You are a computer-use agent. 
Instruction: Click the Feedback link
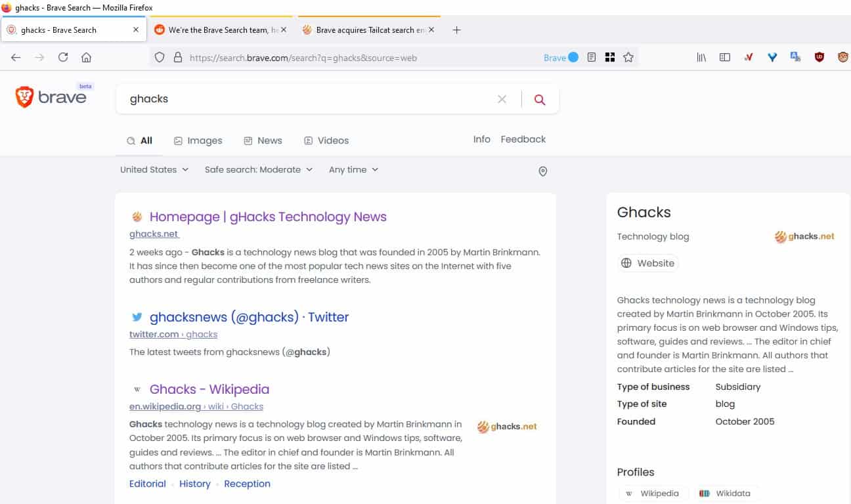click(523, 139)
